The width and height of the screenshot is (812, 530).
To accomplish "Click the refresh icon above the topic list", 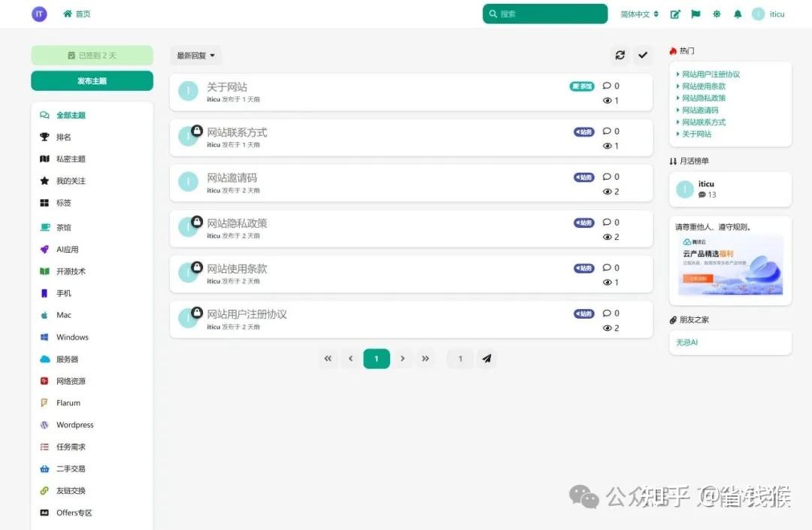I will pyautogui.click(x=620, y=55).
